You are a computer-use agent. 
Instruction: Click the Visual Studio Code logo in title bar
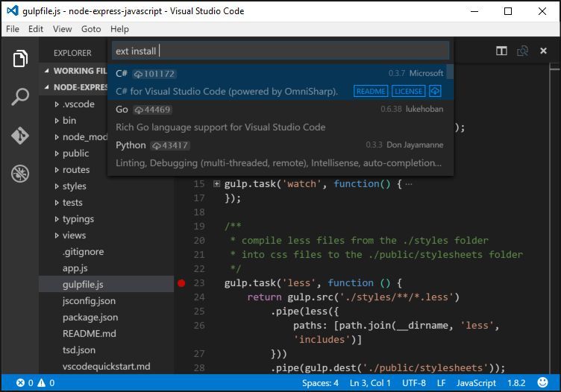click(x=13, y=10)
